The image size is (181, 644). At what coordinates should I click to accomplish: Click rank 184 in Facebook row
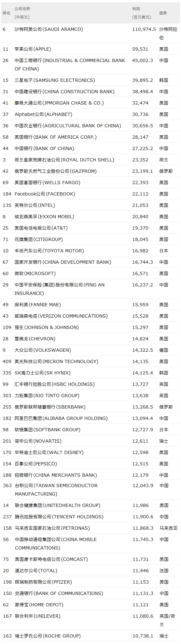pyautogui.click(x=7, y=194)
